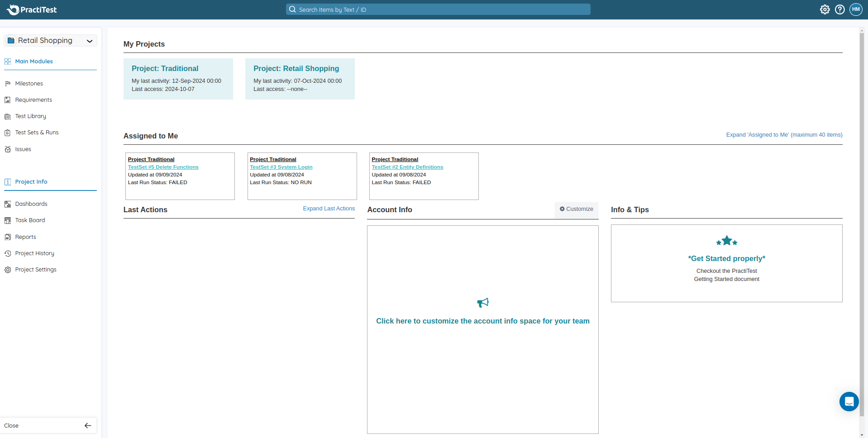Click the Customize button

pyautogui.click(x=576, y=209)
